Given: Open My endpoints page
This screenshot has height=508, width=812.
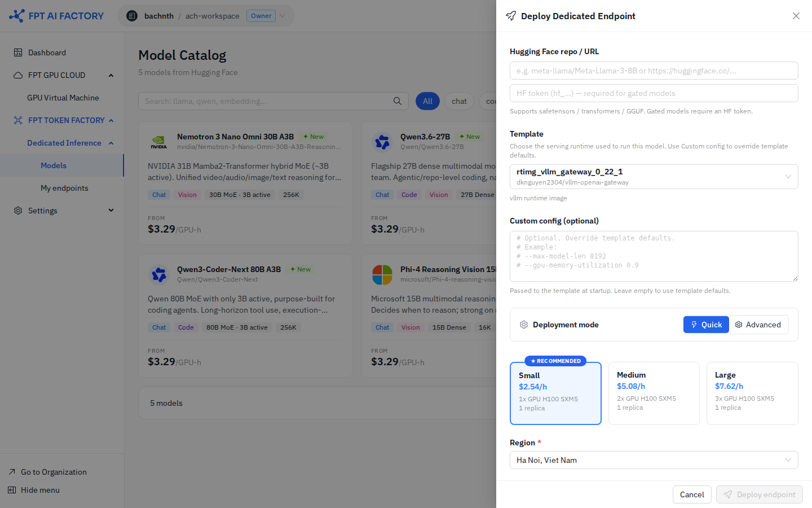Looking at the screenshot, I should pyautogui.click(x=64, y=188).
